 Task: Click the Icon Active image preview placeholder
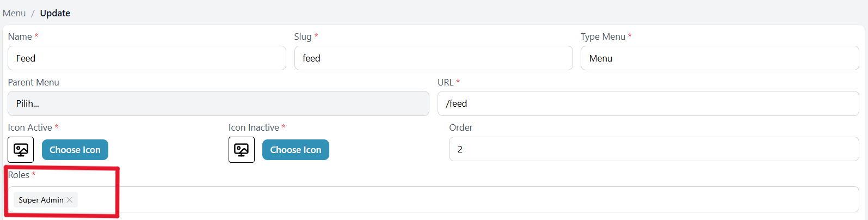click(x=21, y=150)
